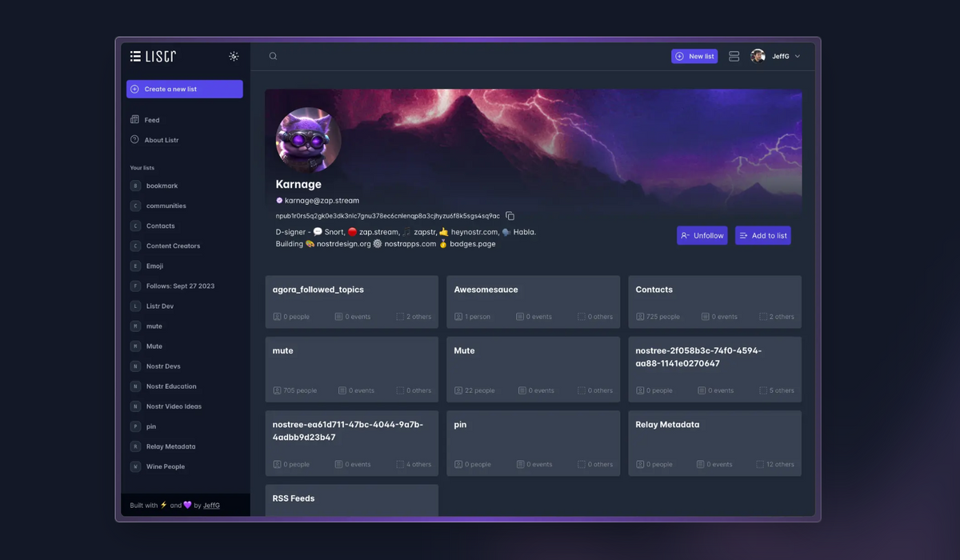Open the Feed icon in sidebar
Image resolution: width=960 pixels, height=560 pixels.
(134, 120)
